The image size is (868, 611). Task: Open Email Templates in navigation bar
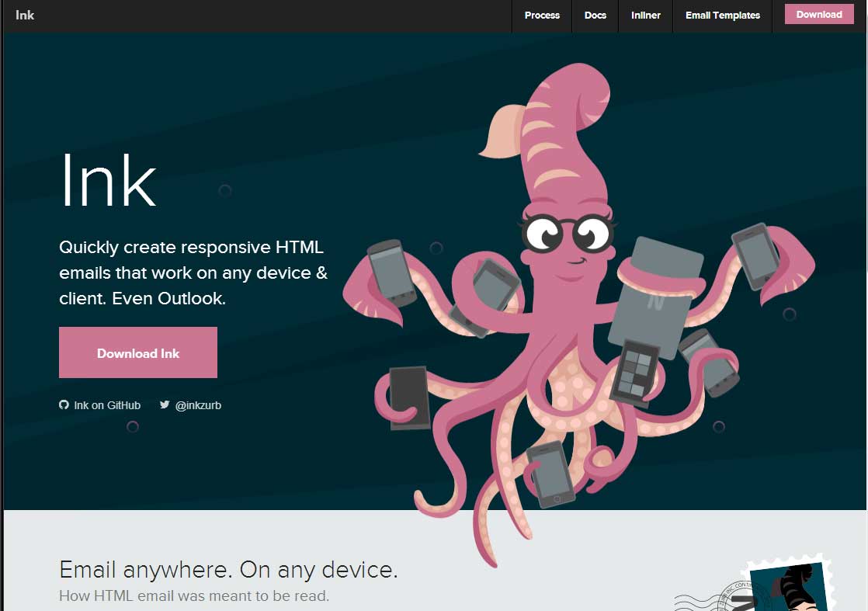722,16
